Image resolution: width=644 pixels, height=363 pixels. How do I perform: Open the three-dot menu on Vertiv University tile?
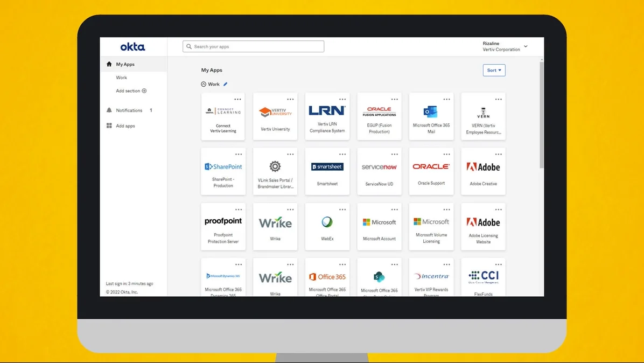[x=290, y=100]
